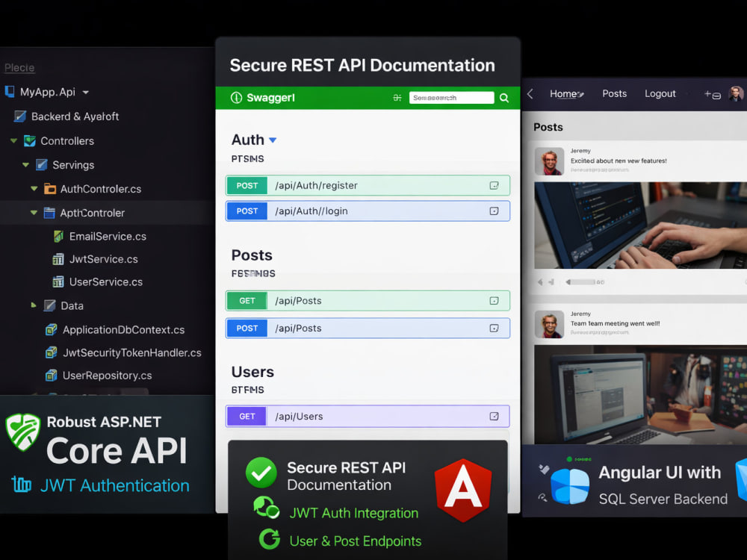
Task: Collapse the ApthControler node arrow
Action: 34,213
